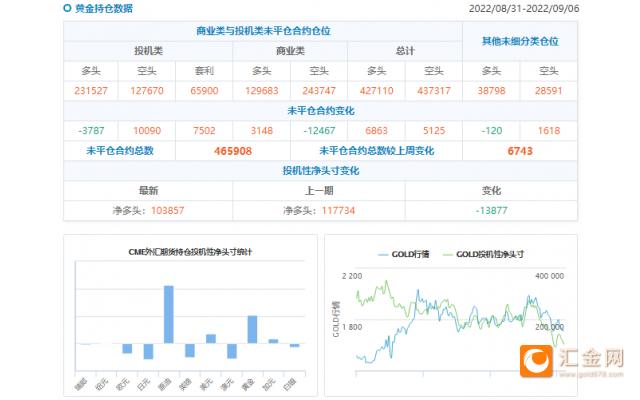Click the net change value -13877
Viewport: 640px width, 400px height.
(491, 211)
